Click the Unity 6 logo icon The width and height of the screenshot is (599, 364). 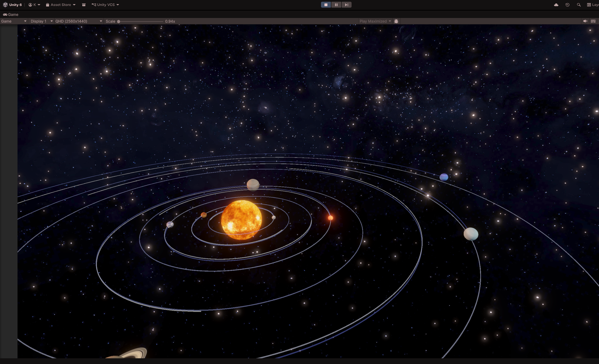coord(5,5)
